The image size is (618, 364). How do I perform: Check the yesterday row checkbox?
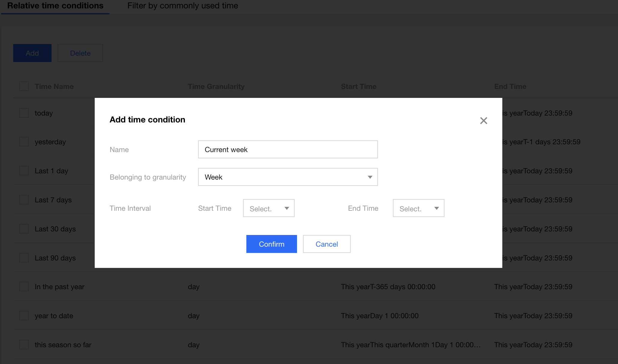24,142
